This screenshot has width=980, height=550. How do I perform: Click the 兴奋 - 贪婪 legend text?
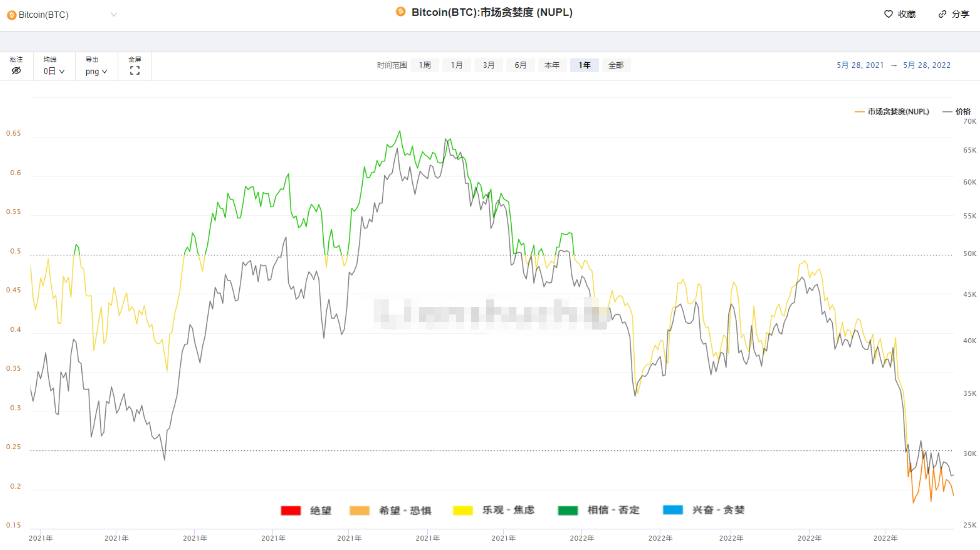(x=719, y=510)
